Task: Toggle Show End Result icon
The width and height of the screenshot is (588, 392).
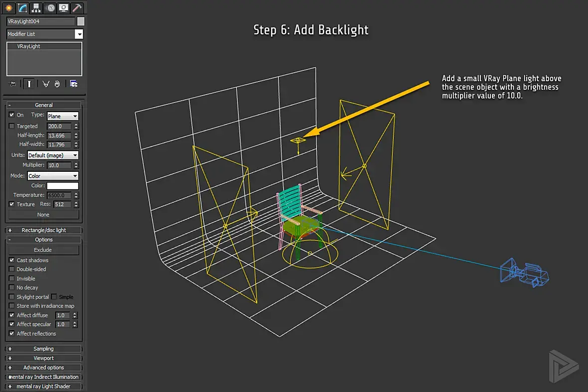Action: (29, 84)
